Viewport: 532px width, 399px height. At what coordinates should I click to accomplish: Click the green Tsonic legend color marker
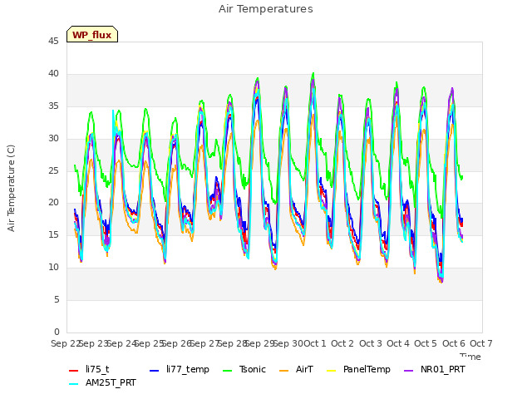click(x=227, y=371)
